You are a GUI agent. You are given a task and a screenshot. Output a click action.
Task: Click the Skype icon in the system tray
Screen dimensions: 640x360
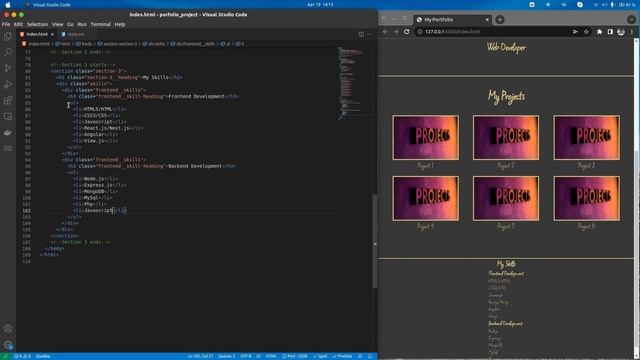(580, 4)
